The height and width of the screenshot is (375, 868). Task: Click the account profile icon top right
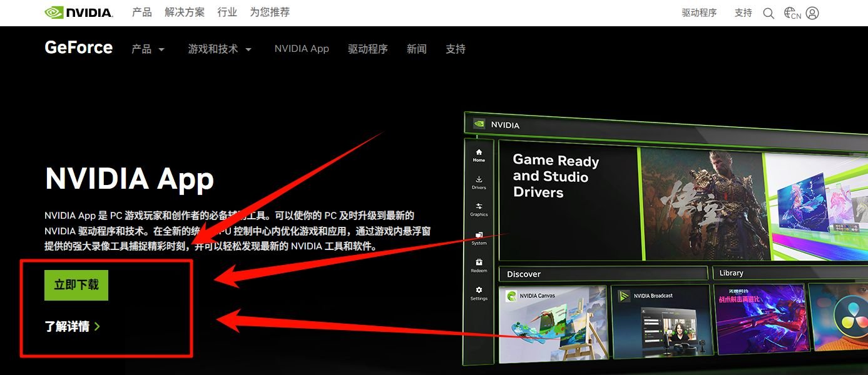click(x=812, y=12)
